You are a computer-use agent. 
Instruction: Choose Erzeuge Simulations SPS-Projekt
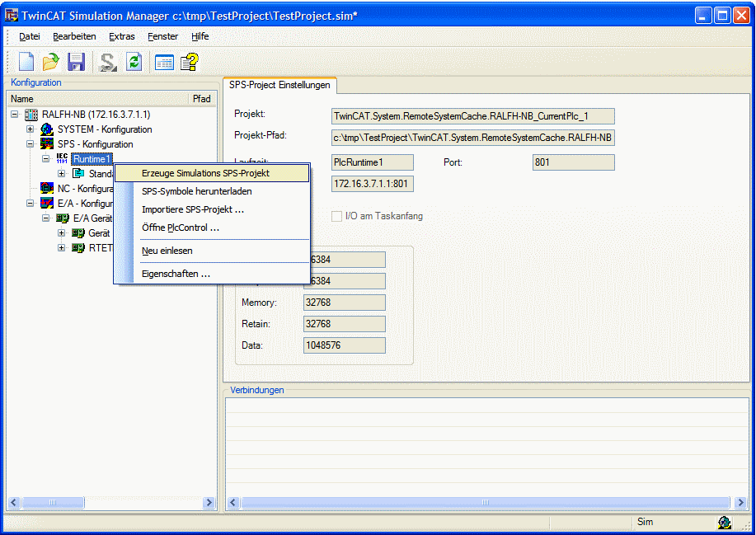(212, 173)
